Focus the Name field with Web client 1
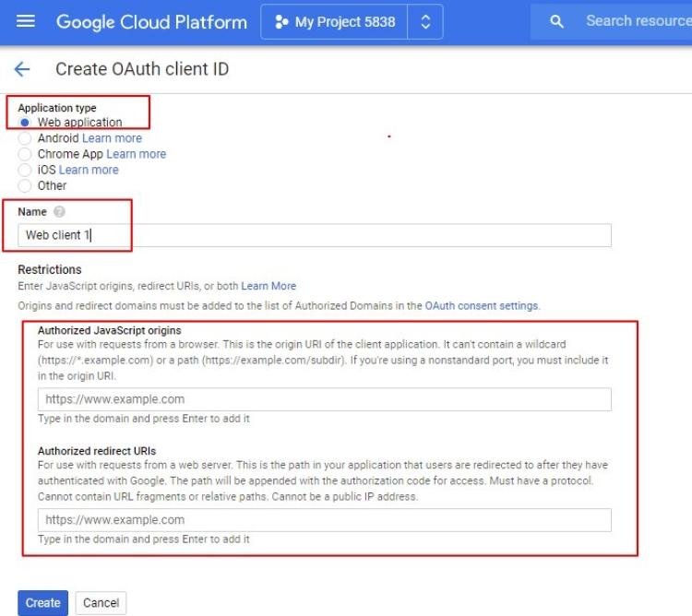This screenshot has height=616, width=692. click(315, 235)
